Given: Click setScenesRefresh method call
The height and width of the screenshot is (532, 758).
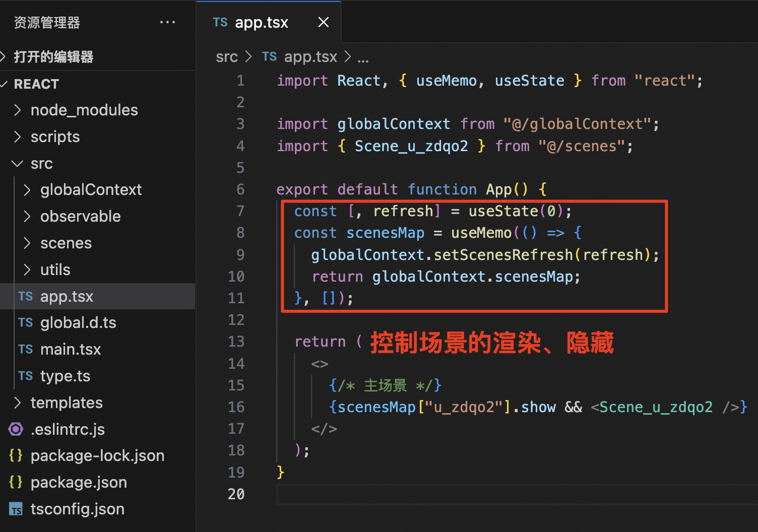Looking at the screenshot, I should tap(503, 255).
